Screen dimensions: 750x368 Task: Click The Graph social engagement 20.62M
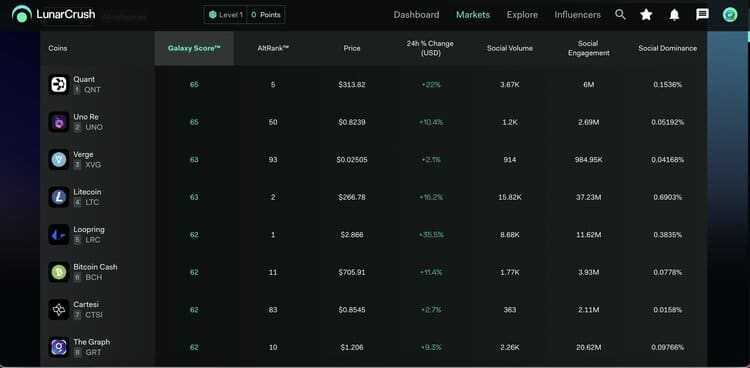tap(588, 347)
